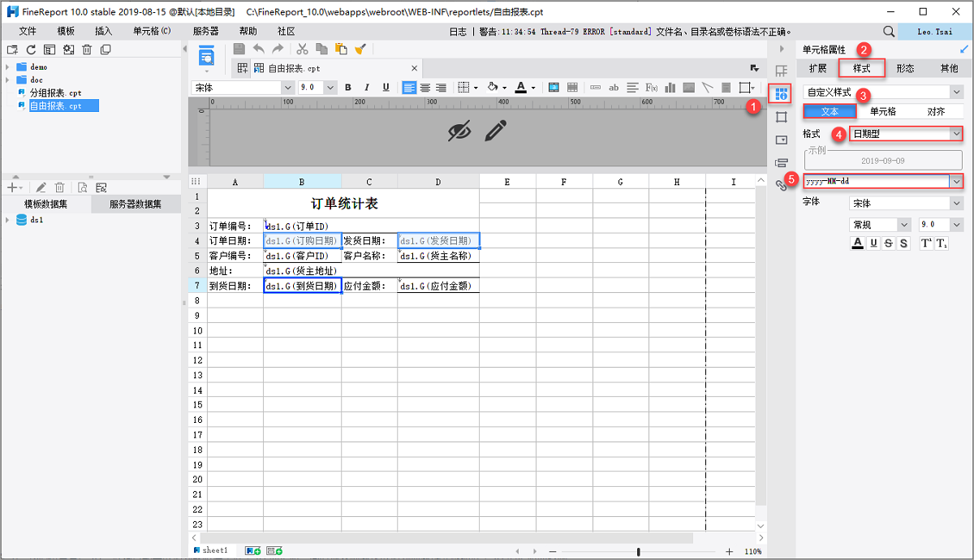This screenshot has height=560, width=974.
Task: Toggle underline in the formatting toolbar
Action: click(386, 88)
